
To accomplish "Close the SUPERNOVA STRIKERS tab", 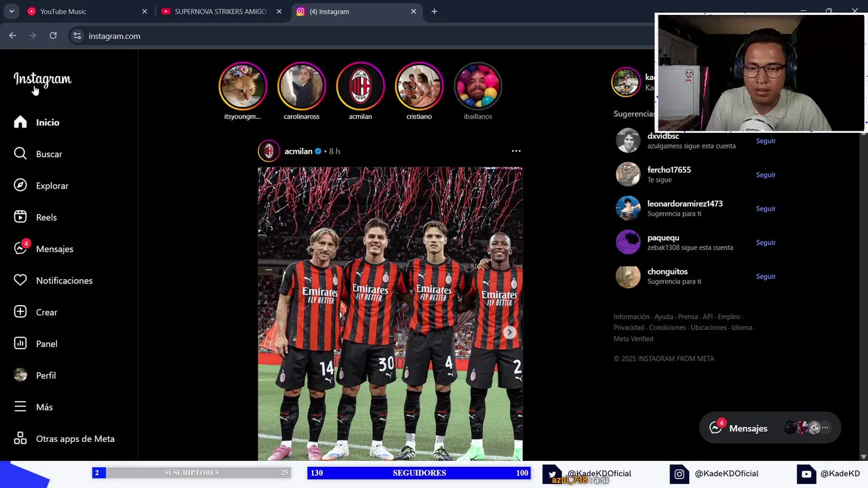I will point(279,12).
